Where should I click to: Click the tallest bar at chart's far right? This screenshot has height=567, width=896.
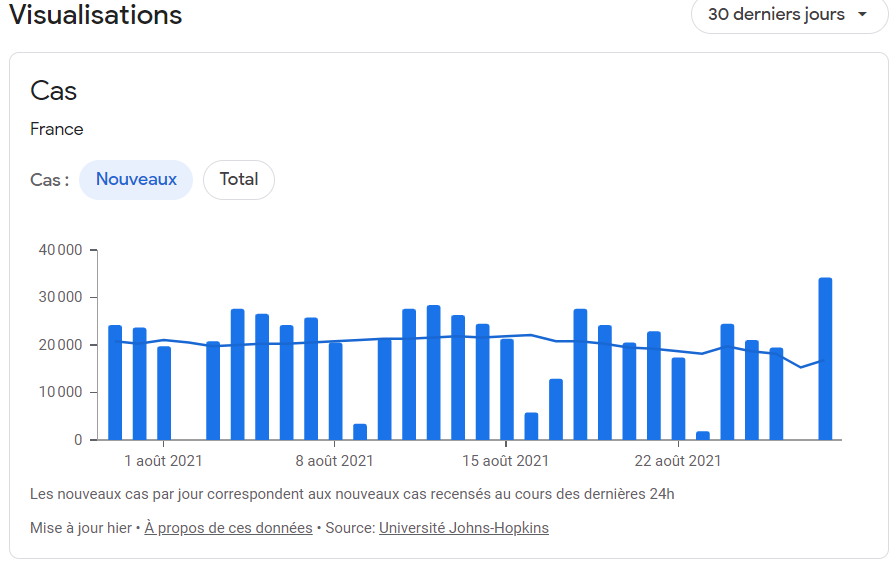(825, 359)
